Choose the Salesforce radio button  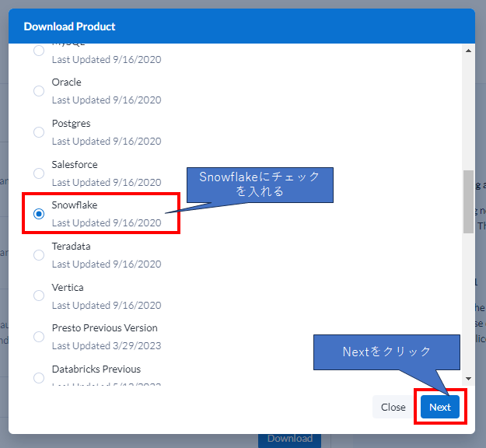click(x=39, y=173)
